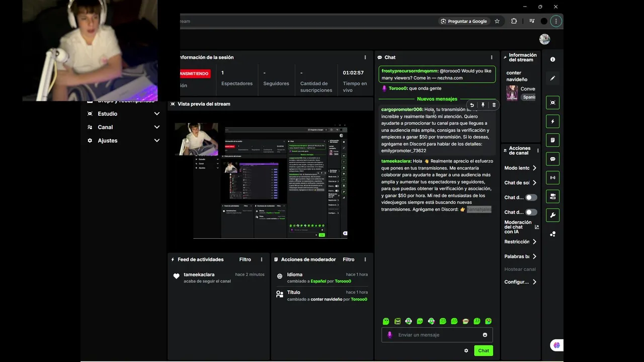Insert the angry square green emote
This screenshot has height=362, width=644.
coord(397,321)
